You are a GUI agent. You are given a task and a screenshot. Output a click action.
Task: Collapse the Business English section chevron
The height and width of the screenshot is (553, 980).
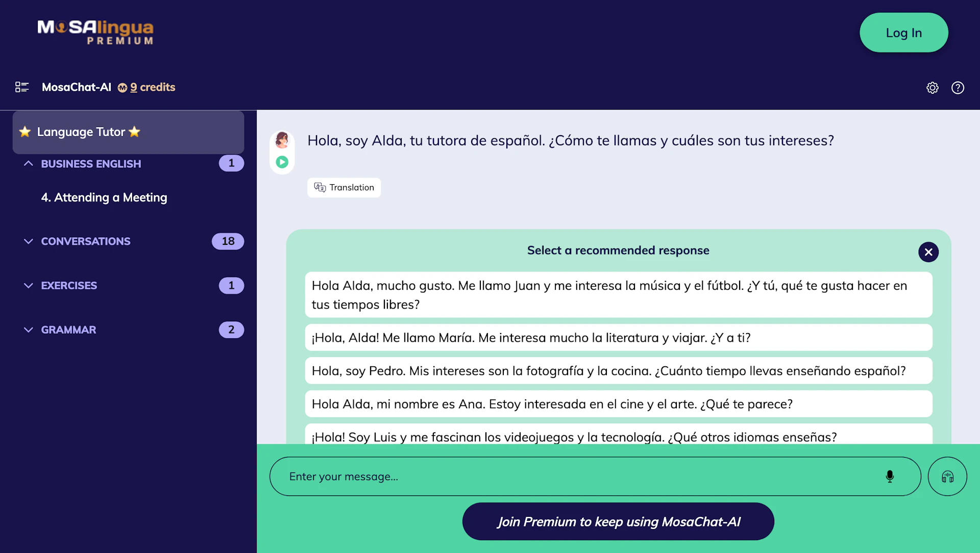coord(29,164)
